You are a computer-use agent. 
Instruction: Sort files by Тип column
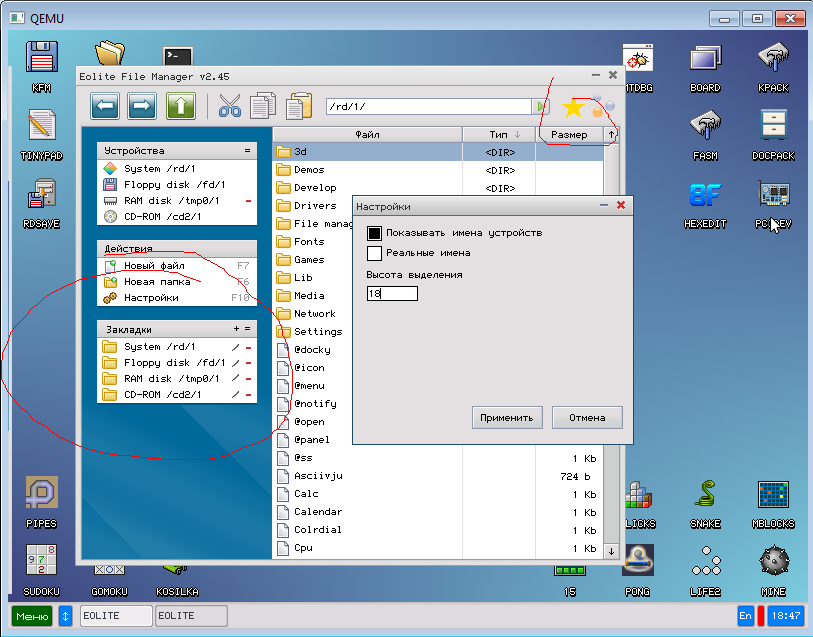pos(499,134)
